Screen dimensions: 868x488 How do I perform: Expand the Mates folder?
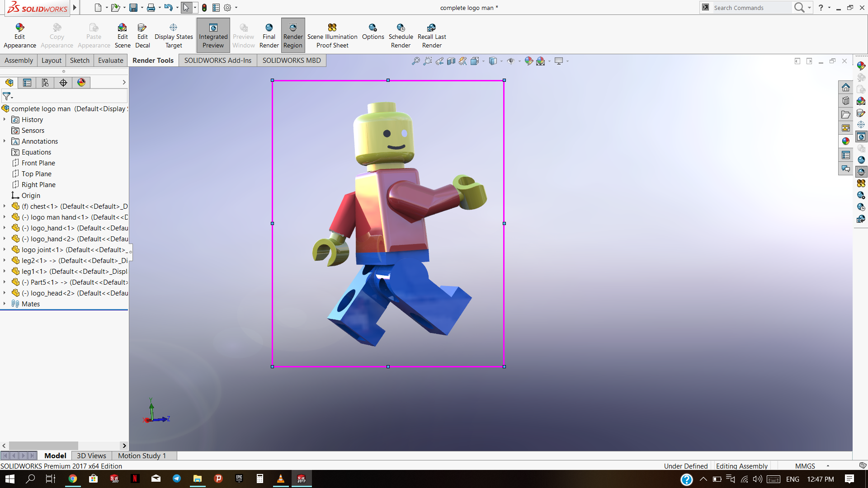(5, 304)
